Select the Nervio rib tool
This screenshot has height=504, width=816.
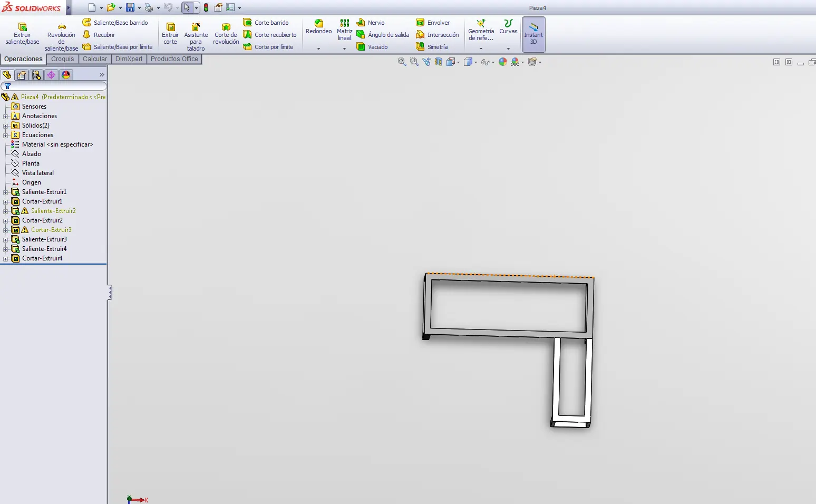(x=371, y=23)
